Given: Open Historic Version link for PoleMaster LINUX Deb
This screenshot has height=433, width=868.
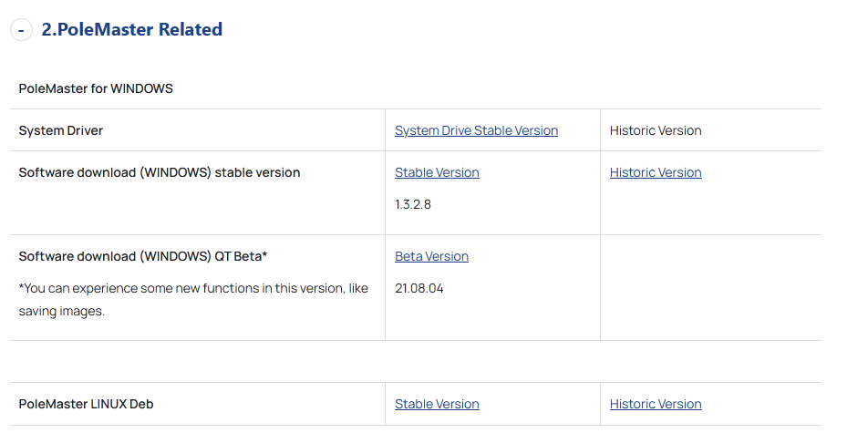Looking at the screenshot, I should coord(656,404).
